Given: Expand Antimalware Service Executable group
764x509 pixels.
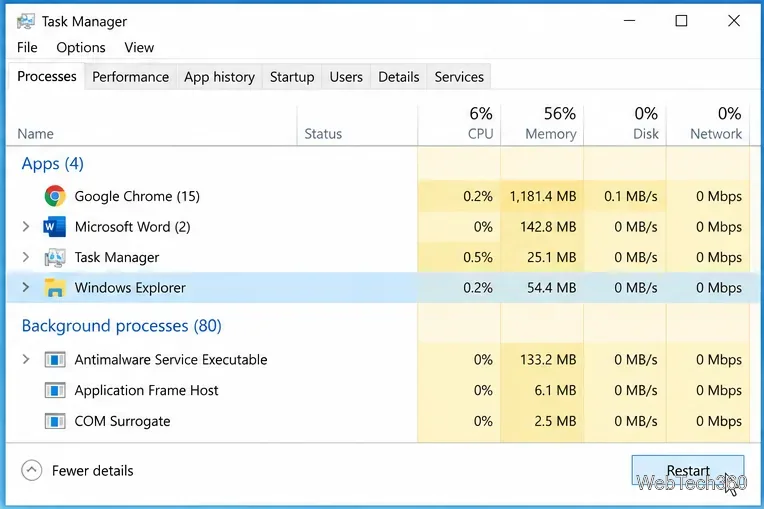Looking at the screenshot, I should point(26,359).
